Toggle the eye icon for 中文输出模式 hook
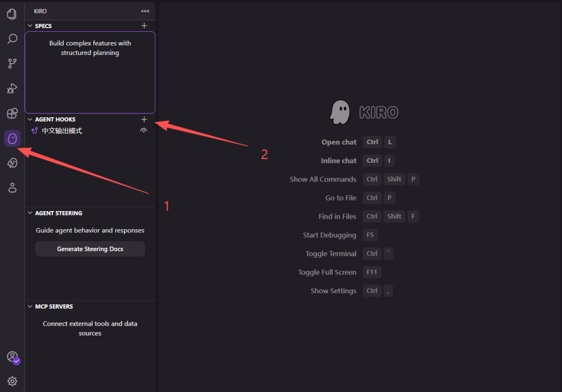The image size is (562, 392). (x=144, y=130)
